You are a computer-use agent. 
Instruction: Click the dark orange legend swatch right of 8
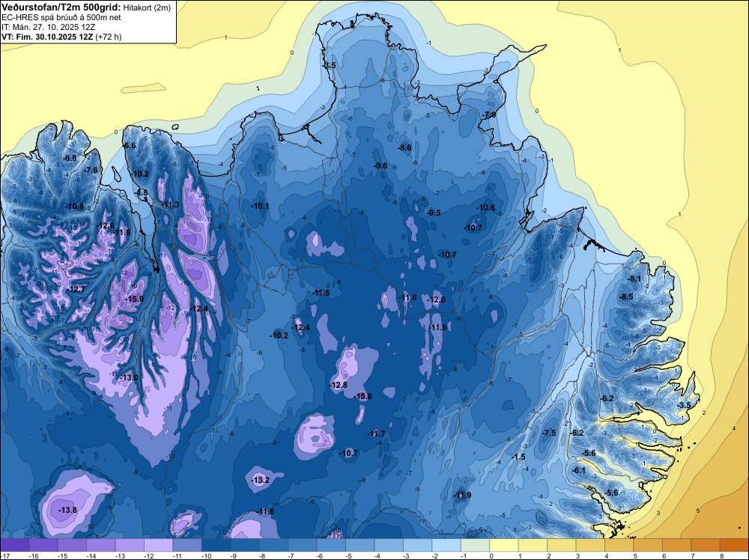[734, 545]
